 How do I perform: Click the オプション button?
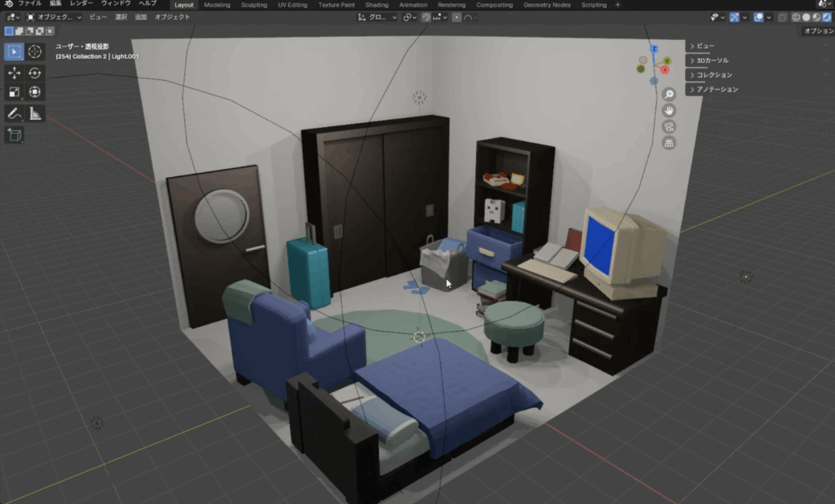tap(818, 30)
